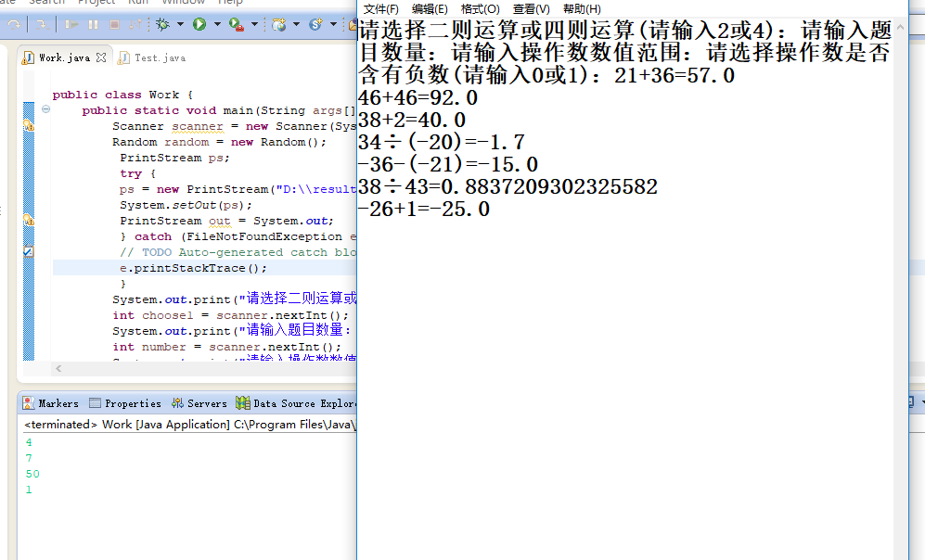The height and width of the screenshot is (560, 925).
Task: Click console input value 7
Action: click(29, 458)
